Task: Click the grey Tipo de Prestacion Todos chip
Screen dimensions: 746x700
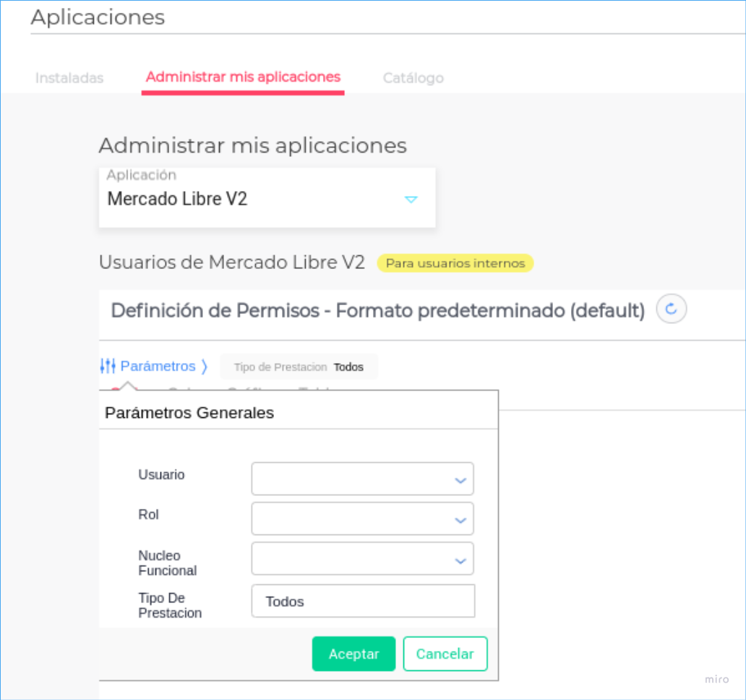Action: [299, 367]
